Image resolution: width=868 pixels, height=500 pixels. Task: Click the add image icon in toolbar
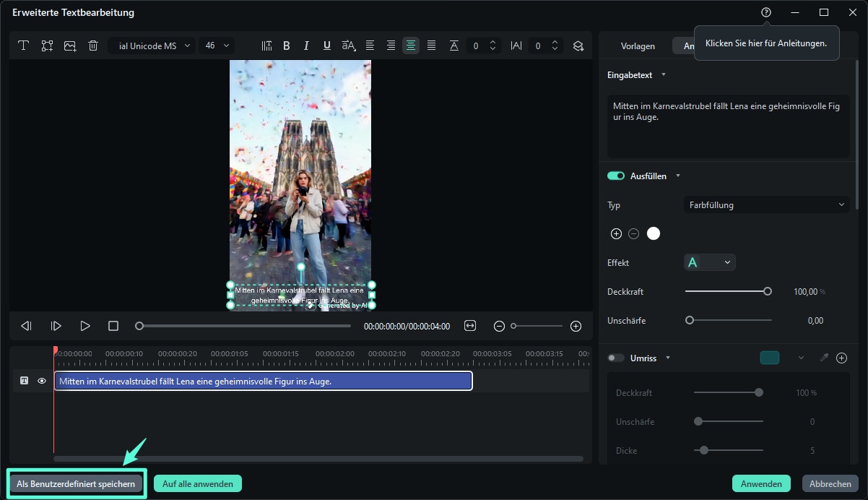click(x=70, y=46)
